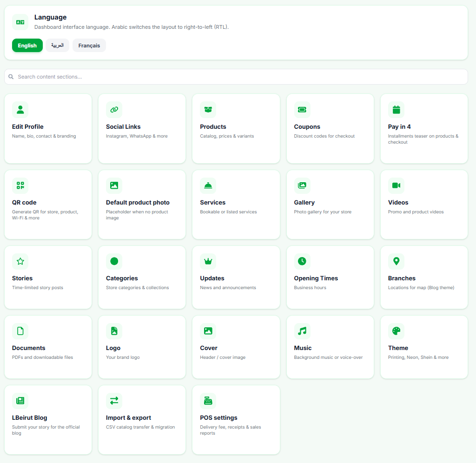Screen dimensions: 476x463
Task: Click the Products box icon
Action: click(x=208, y=110)
